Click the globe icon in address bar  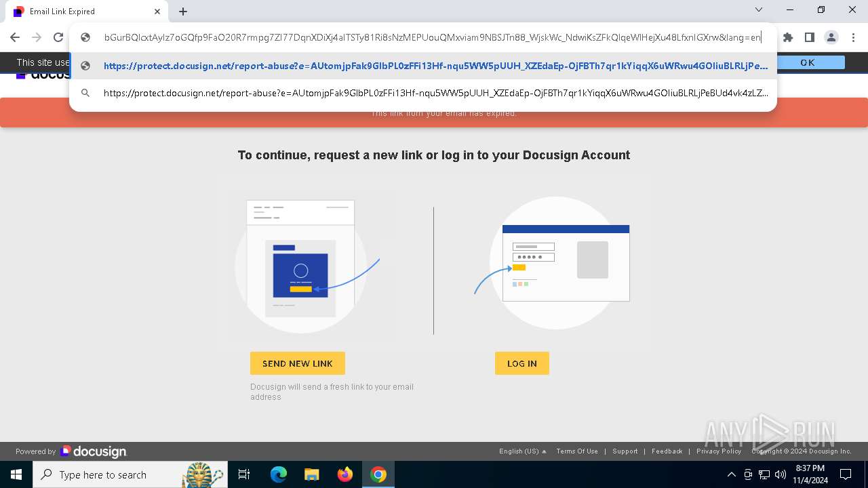pyautogui.click(x=85, y=37)
